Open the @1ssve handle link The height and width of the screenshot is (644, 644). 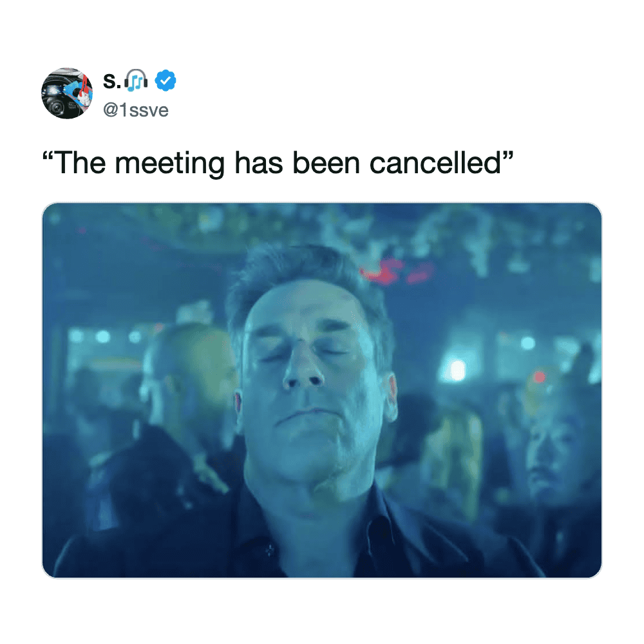[135, 109]
